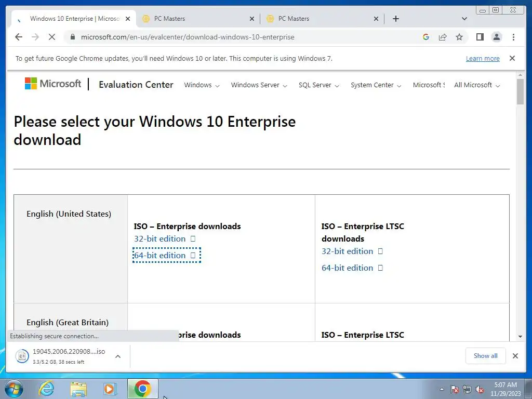
Task: Expand the Windows menu
Action: (x=202, y=85)
